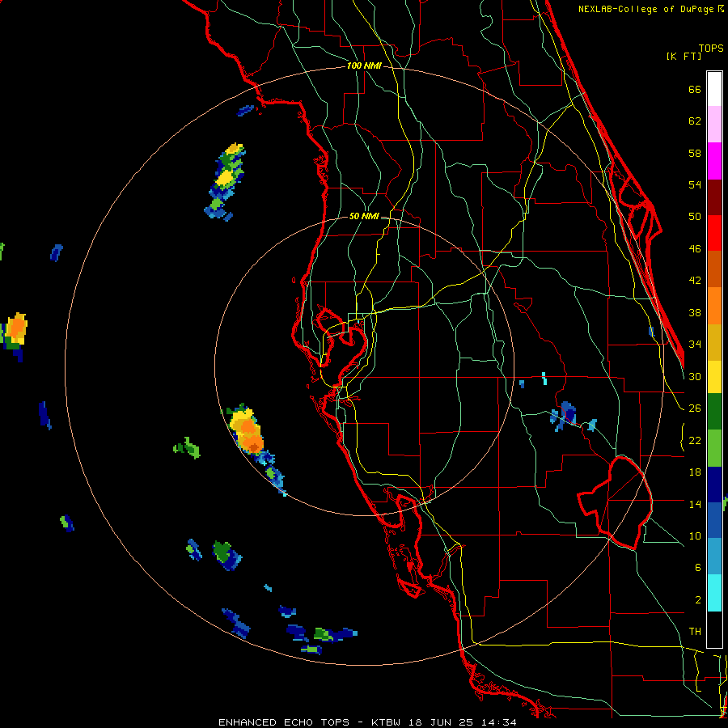
Task: Click legend value 22
Action: [695, 441]
